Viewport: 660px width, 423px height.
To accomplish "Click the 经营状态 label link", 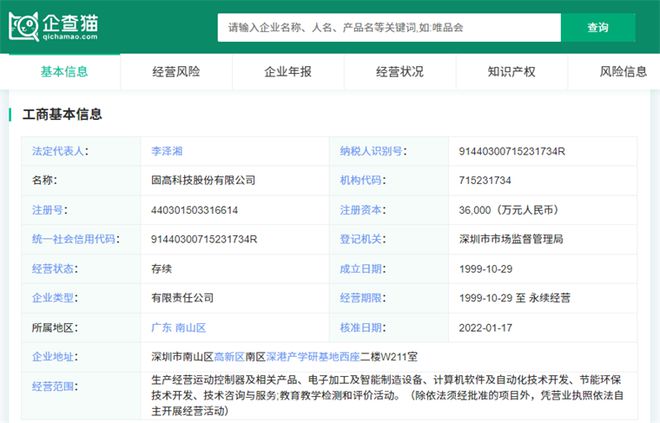I will [x=53, y=269].
